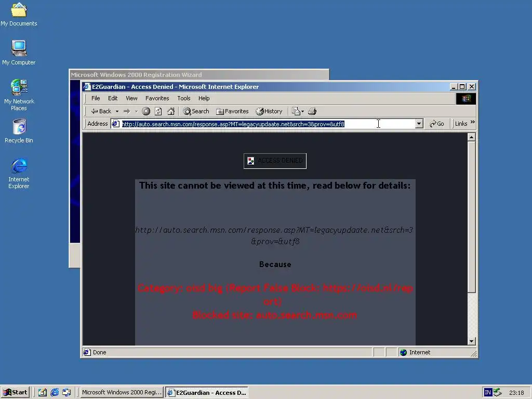The height and width of the screenshot is (399, 532).
Task: Maximize the Internet Explorer window
Action: (462, 87)
